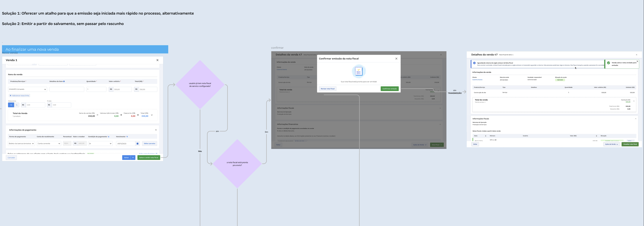
Task: Close the dimmed Detalhes da venda 47 window
Action: point(441,55)
